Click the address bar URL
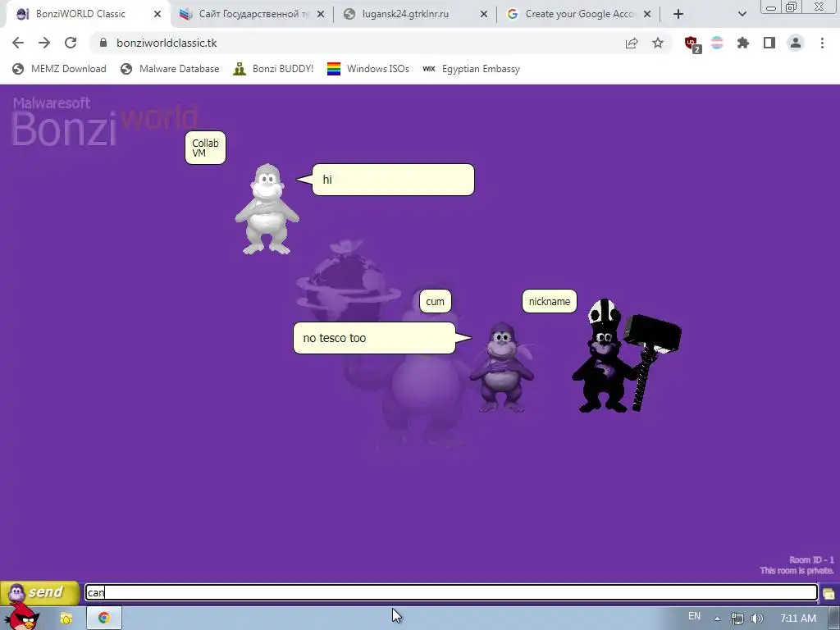The height and width of the screenshot is (630, 840). click(167, 43)
